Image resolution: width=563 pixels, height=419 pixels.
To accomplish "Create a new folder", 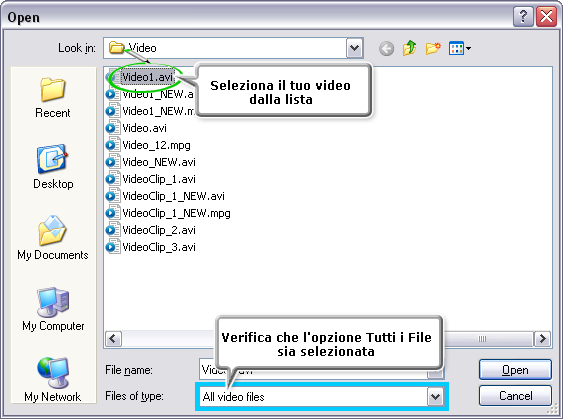I will point(433,48).
